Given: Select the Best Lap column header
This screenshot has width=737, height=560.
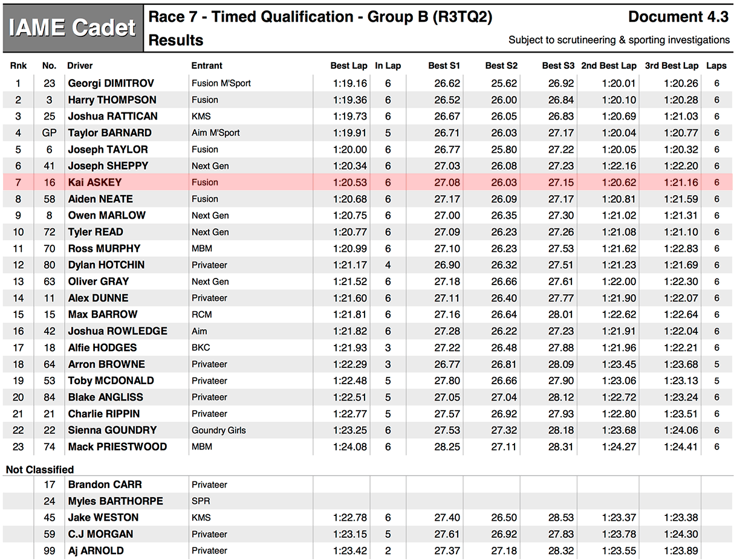Looking at the screenshot, I should (x=348, y=66).
